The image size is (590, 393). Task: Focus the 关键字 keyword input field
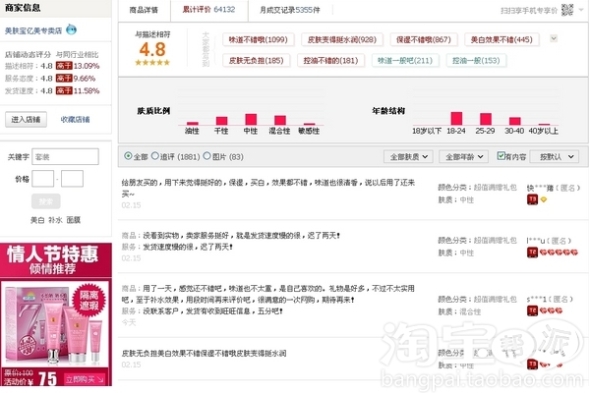(x=65, y=157)
